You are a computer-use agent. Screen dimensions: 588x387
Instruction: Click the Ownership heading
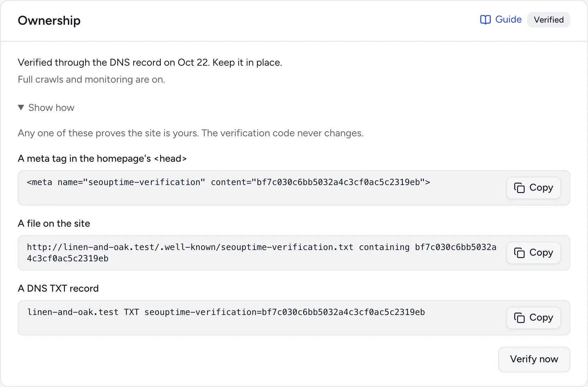(x=49, y=20)
